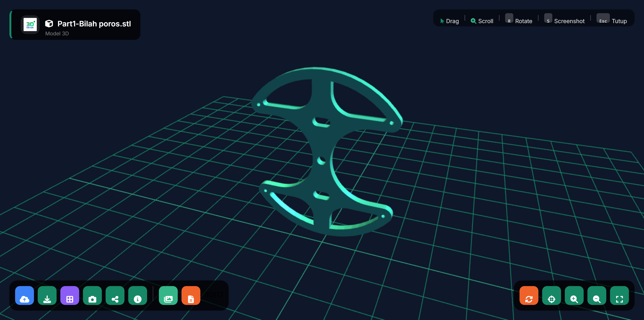Screen dimensions: 644x320
Task: Click the orange reset view button
Action: [x=529, y=295]
